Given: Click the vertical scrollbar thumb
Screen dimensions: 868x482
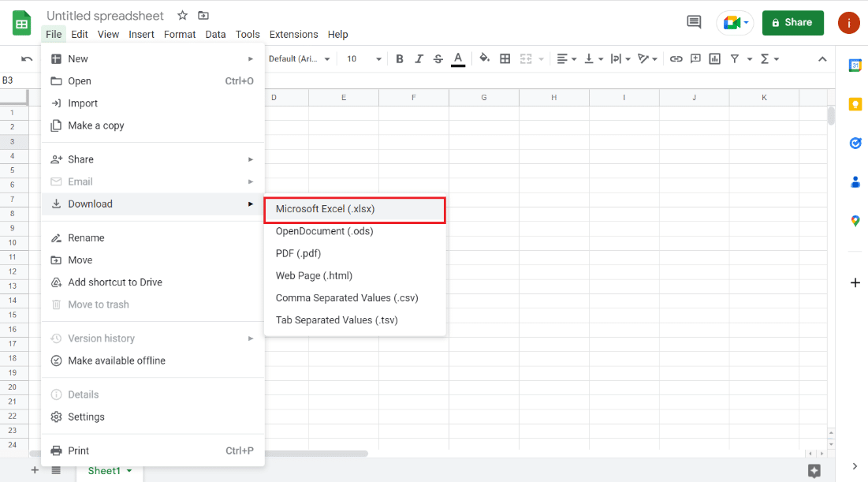Looking at the screenshot, I should click(x=831, y=116).
